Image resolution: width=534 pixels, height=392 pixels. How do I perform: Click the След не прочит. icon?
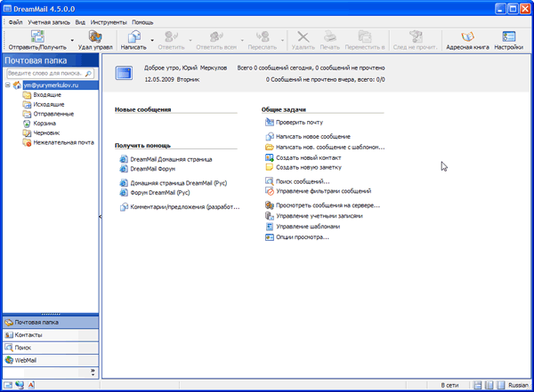(x=416, y=36)
